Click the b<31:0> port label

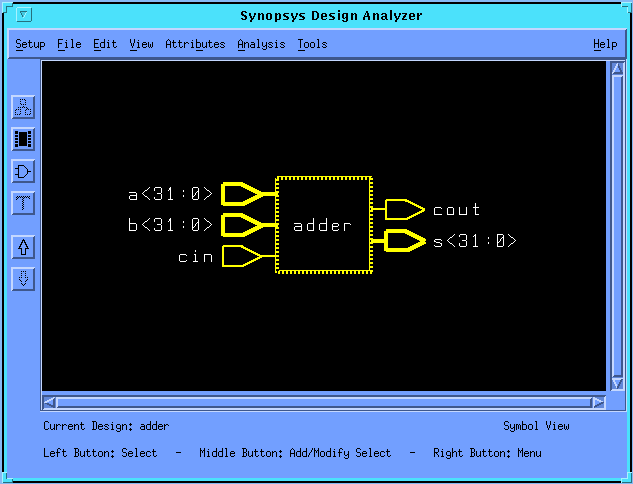(170, 224)
